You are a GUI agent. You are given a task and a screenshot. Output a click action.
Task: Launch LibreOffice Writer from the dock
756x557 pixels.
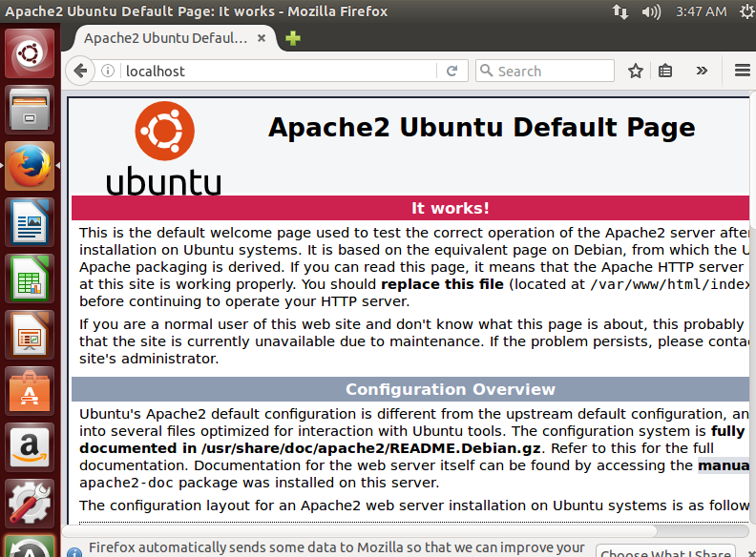(x=30, y=222)
